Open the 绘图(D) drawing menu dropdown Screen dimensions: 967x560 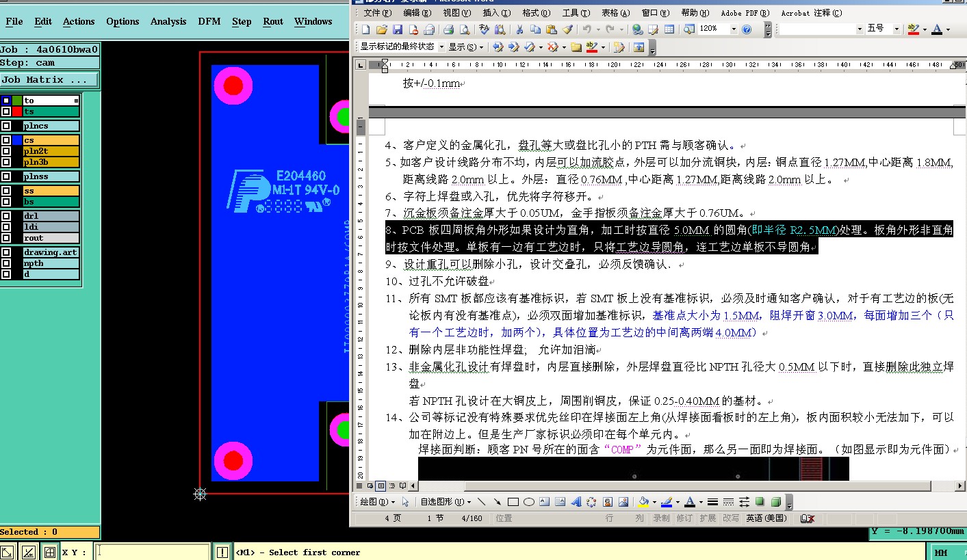coord(378,502)
